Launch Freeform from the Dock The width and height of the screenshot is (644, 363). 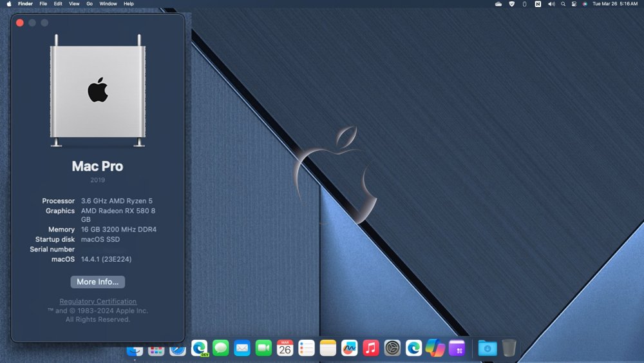click(349, 348)
